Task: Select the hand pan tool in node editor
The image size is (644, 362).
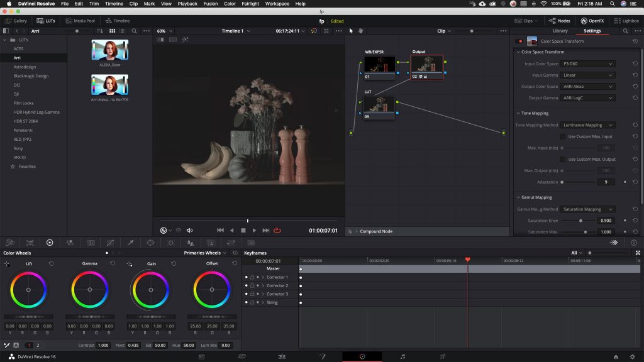Action: 361,31
